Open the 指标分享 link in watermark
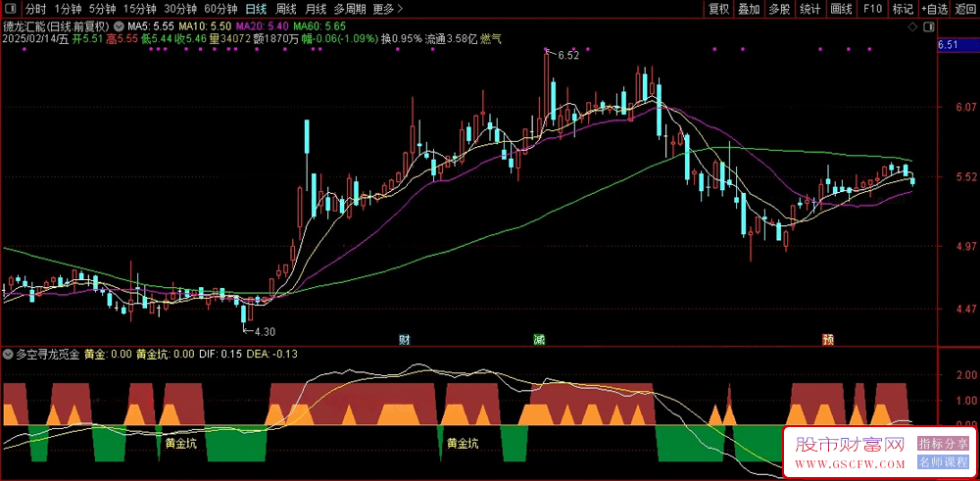 (943, 444)
